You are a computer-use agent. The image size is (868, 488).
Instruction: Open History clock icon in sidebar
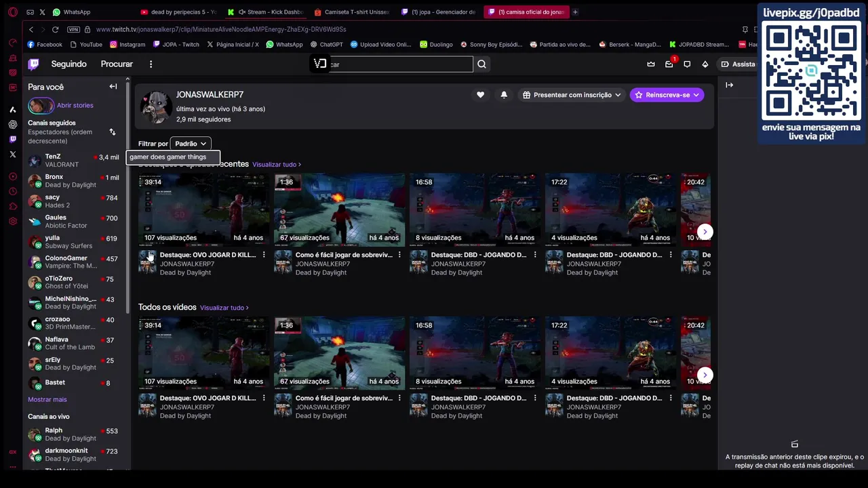pyautogui.click(x=12, y=191)
